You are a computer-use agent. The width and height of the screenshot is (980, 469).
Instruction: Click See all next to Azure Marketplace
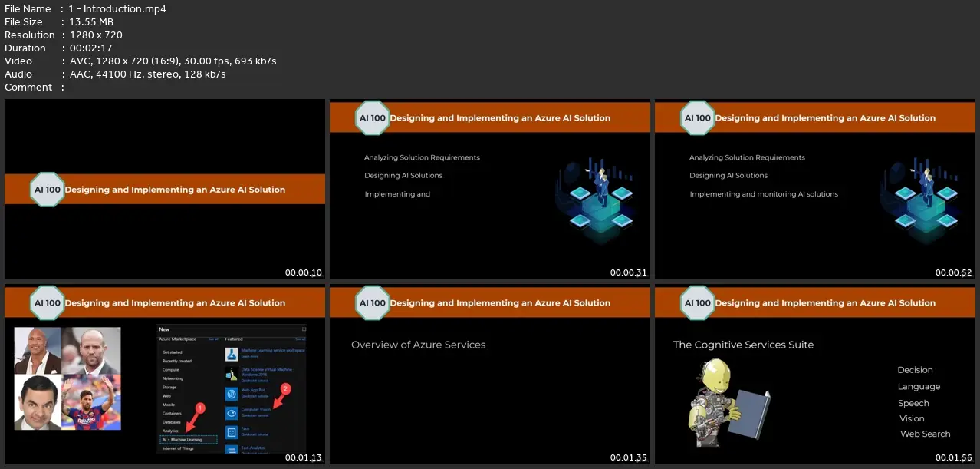pos(213,339)
